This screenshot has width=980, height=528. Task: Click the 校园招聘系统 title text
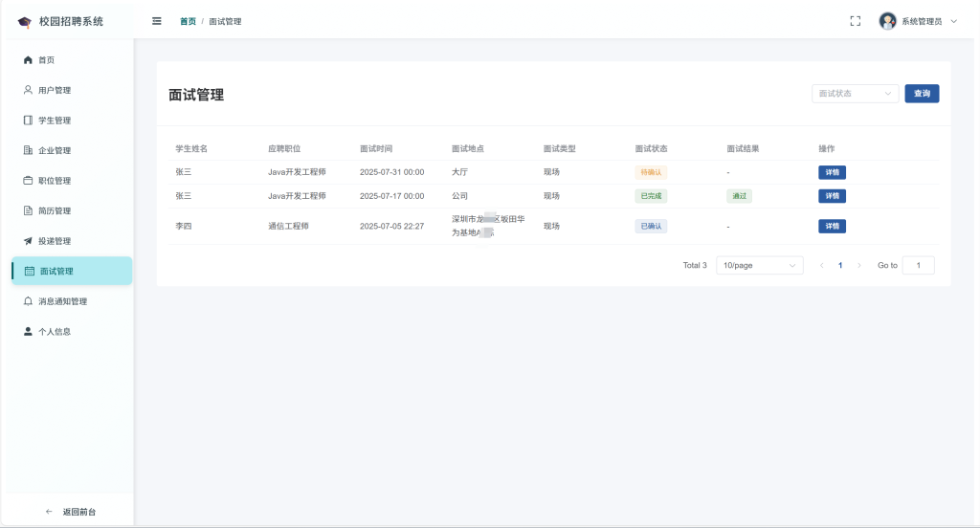click(71, 21)
